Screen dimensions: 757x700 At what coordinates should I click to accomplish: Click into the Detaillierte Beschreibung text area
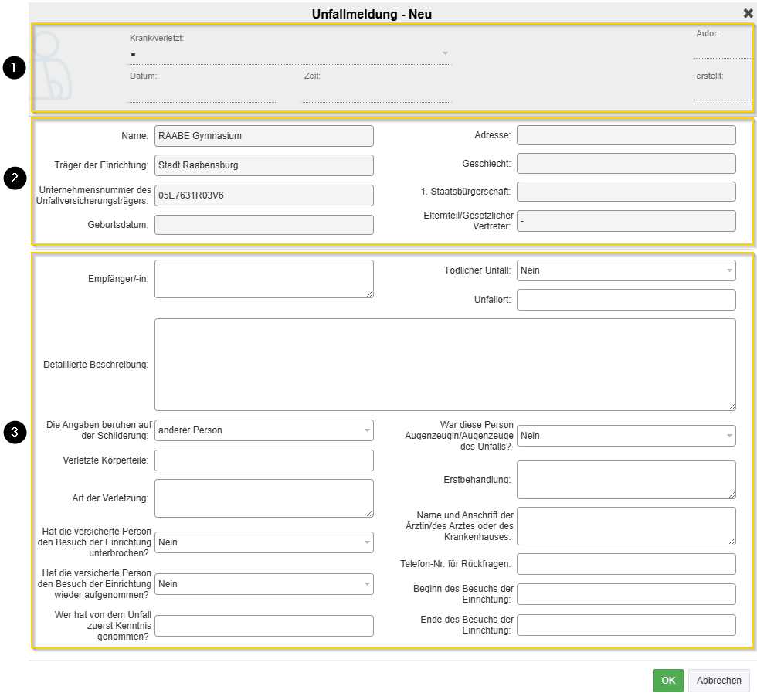[x=445, y=364]
